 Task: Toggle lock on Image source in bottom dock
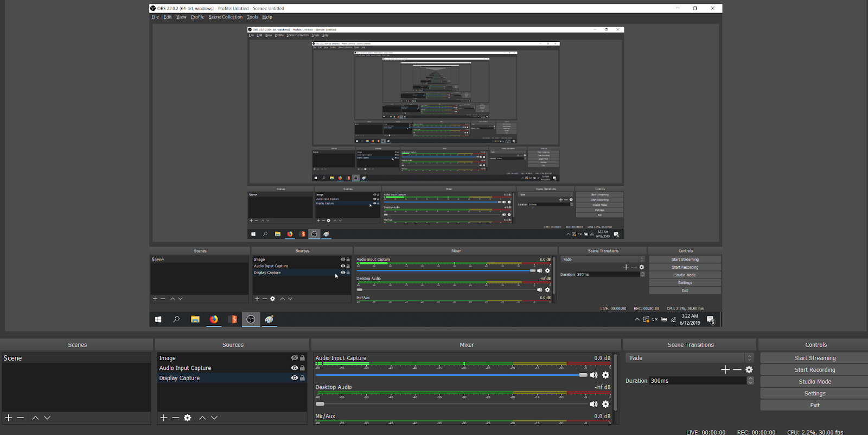click(x=303, y=358)
